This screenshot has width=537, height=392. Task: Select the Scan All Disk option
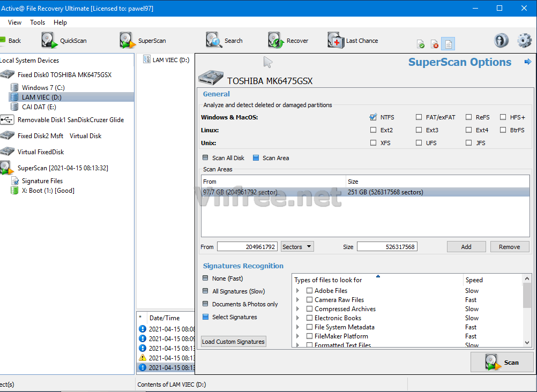tap(206, 158)
